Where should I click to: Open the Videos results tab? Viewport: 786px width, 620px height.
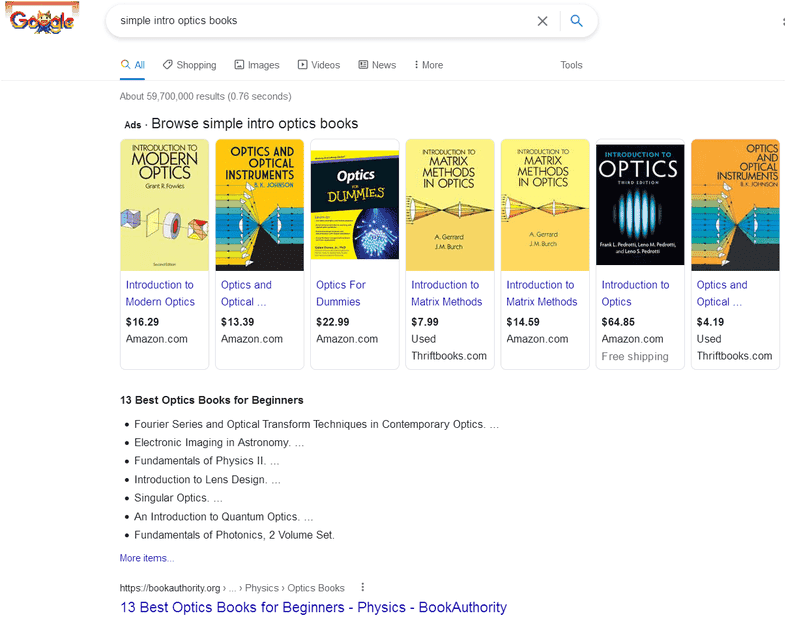click(318, 65)
